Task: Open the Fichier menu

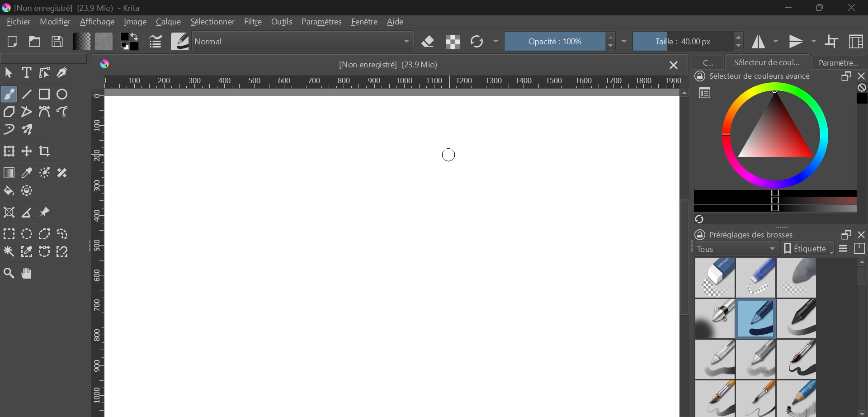Action: [x=19, y=22]
